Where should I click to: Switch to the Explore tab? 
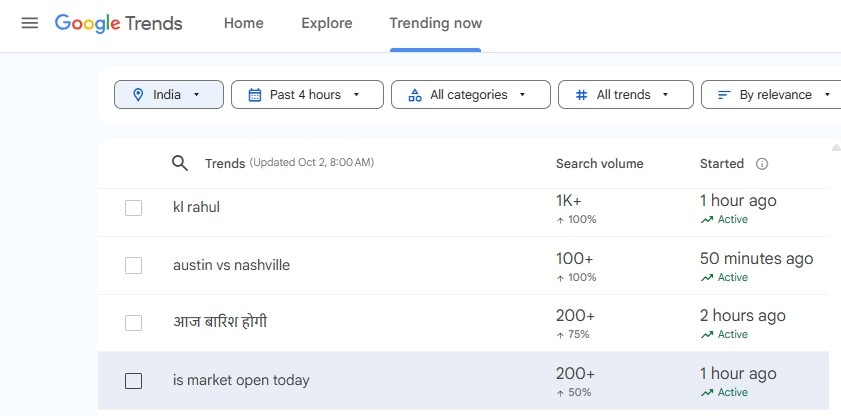coord(327,23)
